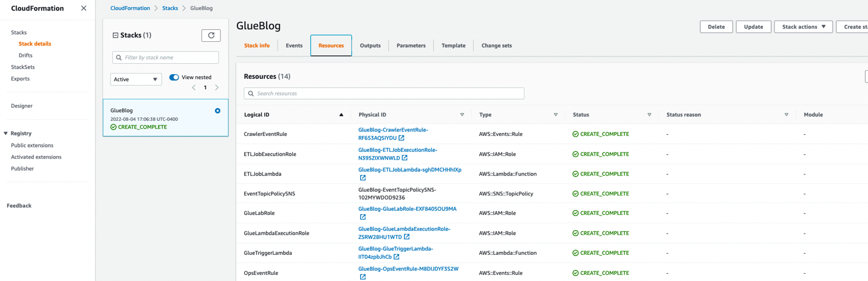Focus the Search resources field
The image size is (868, 281).
click(384, 93)
